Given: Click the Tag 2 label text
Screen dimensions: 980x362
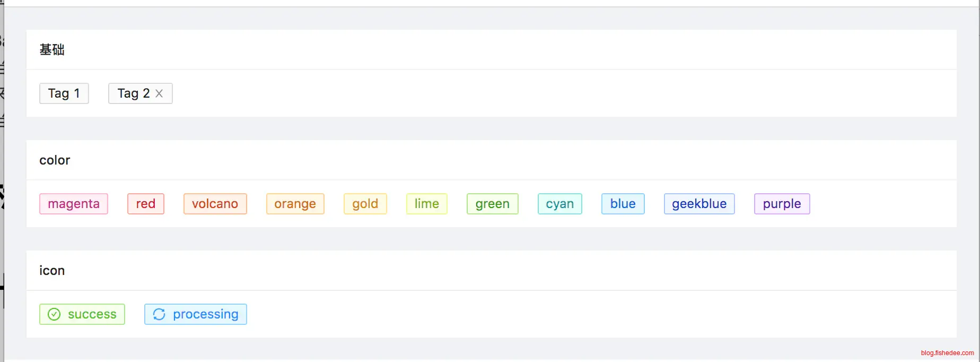Looking at the screenshot, I should pos(133,93).
